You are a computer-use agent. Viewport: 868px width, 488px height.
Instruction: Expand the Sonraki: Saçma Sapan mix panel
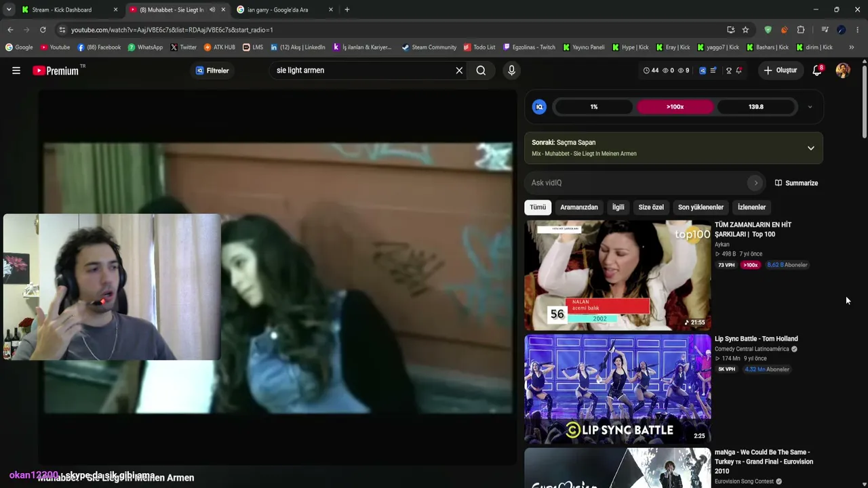click(x=810, y=148)
